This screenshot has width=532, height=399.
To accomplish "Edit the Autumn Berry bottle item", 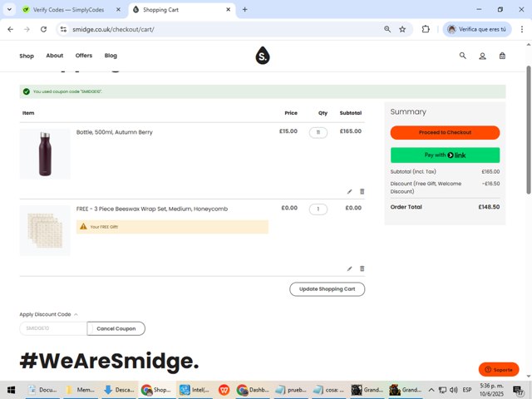I will (x=349, y=192).
